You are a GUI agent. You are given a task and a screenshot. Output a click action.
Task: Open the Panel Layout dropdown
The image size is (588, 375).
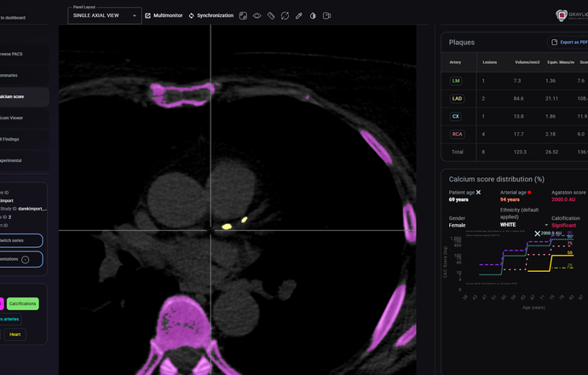tap(105, 15)
